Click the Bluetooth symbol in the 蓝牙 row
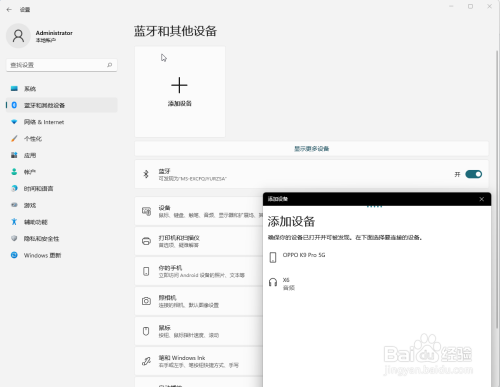 click(x=146, y=174)
